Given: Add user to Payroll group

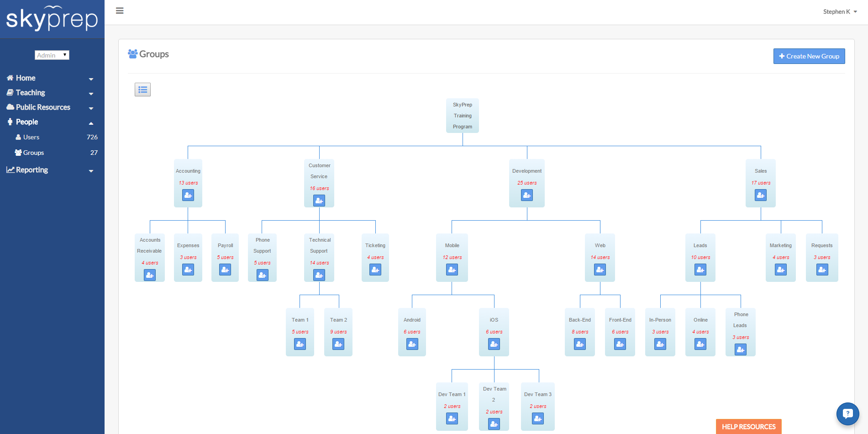Looking at the screenshot, I should 225,270.
